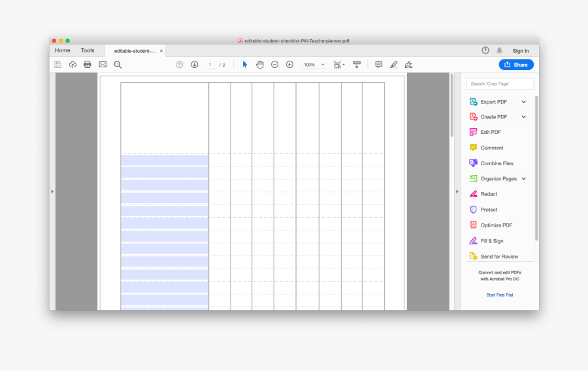This screenshot has width=588, height=371.
Task: Click the Start Free Trial link
Action: [500, 295]
